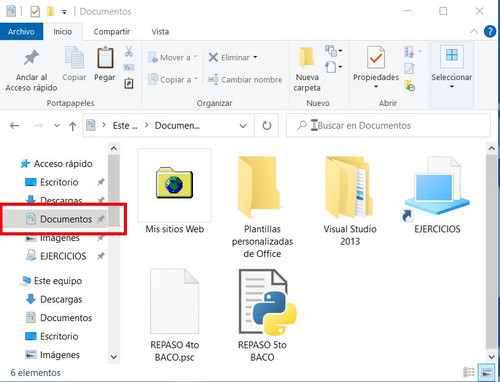This screenshot has height=382, width=500.
Task: Click the paste shortcut icon
Action: click(129, 83)
